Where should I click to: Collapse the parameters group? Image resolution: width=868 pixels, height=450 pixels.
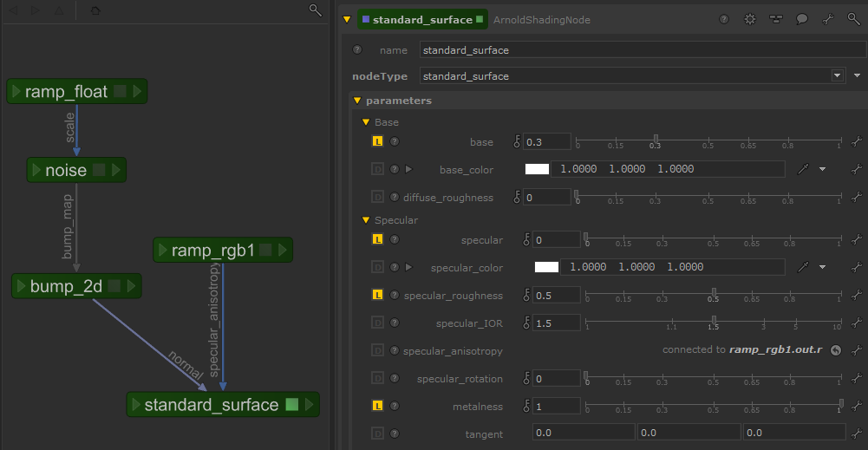pos(357,101)
